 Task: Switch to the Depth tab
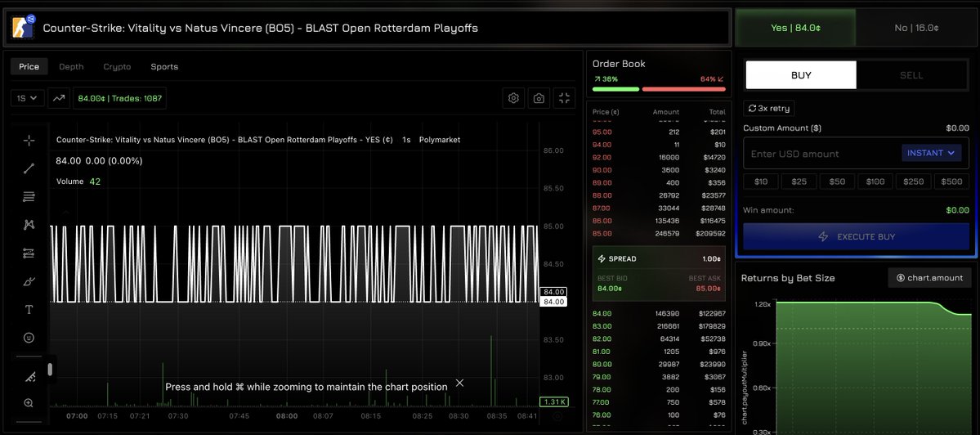coord(71,66)
